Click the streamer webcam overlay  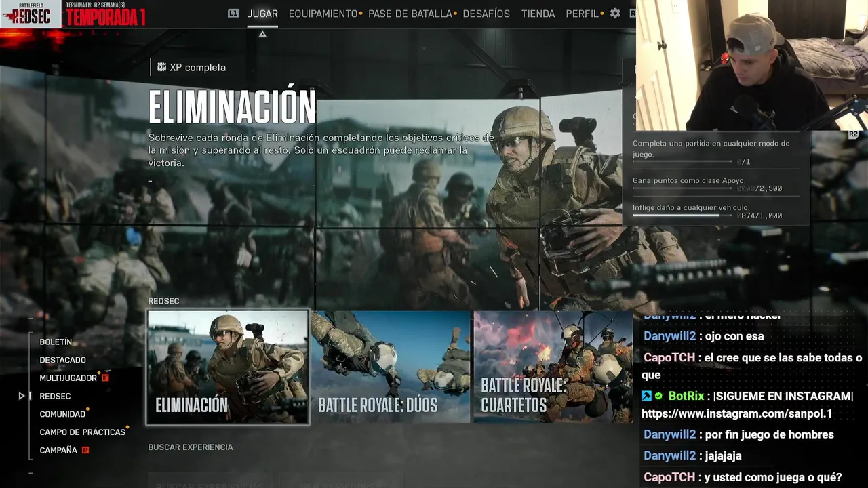coord(752,65)
